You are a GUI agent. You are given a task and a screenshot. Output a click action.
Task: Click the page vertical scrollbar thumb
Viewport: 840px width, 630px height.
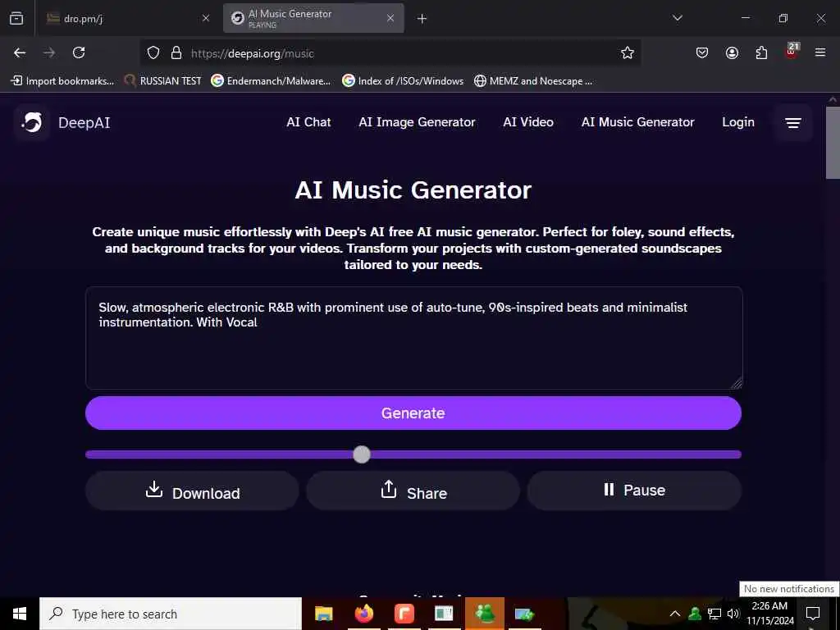(x=833, y=143)
